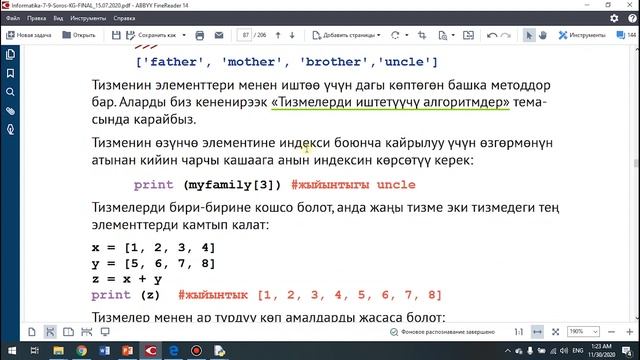Open the settings gear icon
This screenshot has height=360, width=640.
click(x=614, y=18)
